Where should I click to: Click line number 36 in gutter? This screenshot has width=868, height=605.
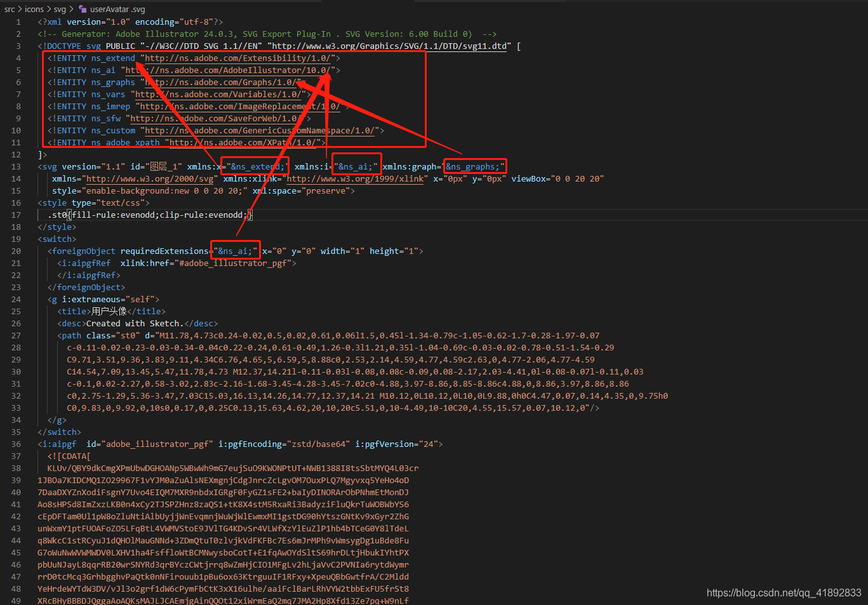(x=16, y=444)
